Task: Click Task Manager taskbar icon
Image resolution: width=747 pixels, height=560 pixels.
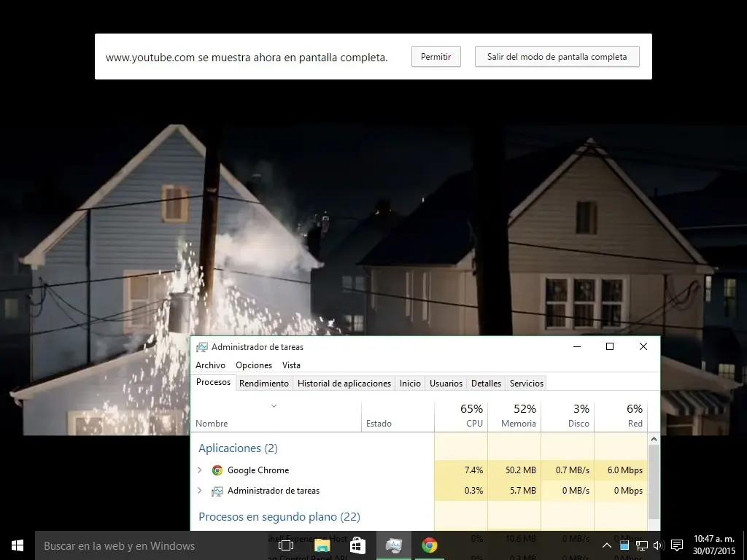Action: pyautogui.click(x=393, y=545)
